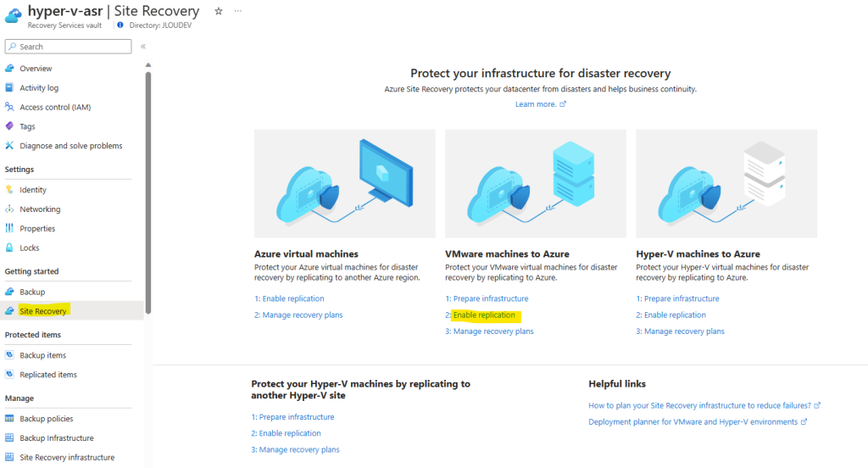Click the purple Tags icon
Screen dimensions: 868x468
point(9,126)
